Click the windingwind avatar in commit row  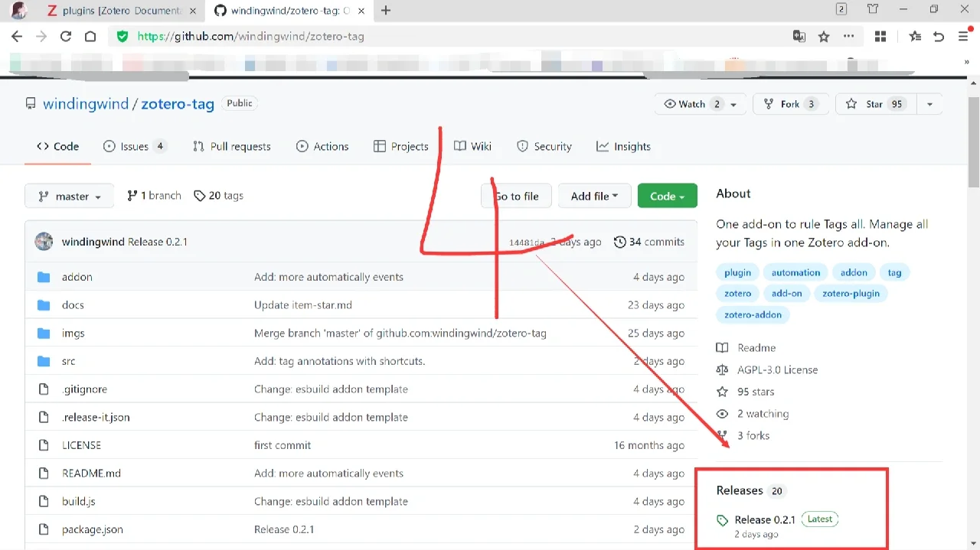[x=44, y=242]
